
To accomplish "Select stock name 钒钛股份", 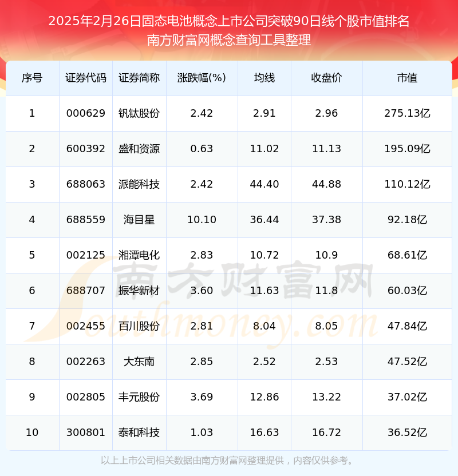I will point(139,113).
